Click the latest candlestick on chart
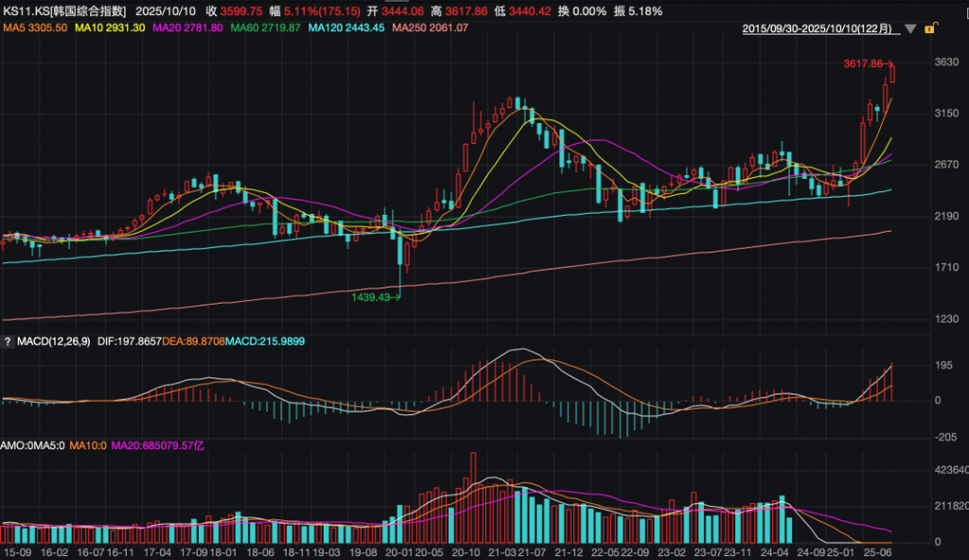The width and height of the screenshot is (969, 560). click(x=892, y=73)
